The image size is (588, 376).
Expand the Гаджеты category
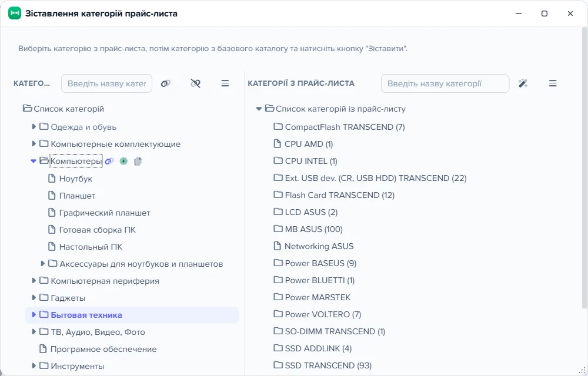(34, 298)
